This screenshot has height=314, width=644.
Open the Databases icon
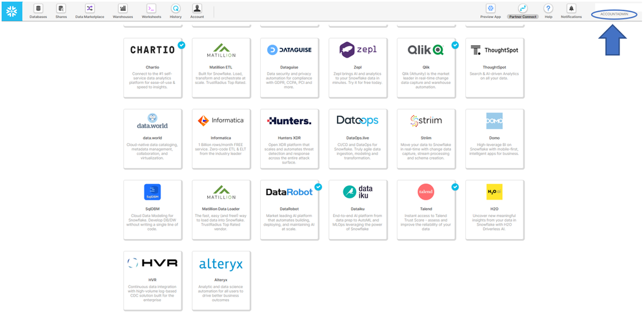[x=38, y=8]
